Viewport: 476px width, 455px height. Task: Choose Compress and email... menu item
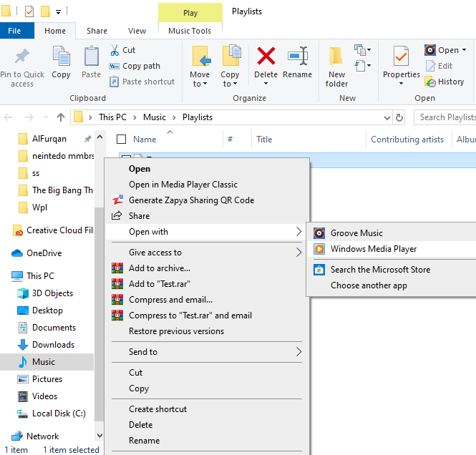click(x=208, y=300)
